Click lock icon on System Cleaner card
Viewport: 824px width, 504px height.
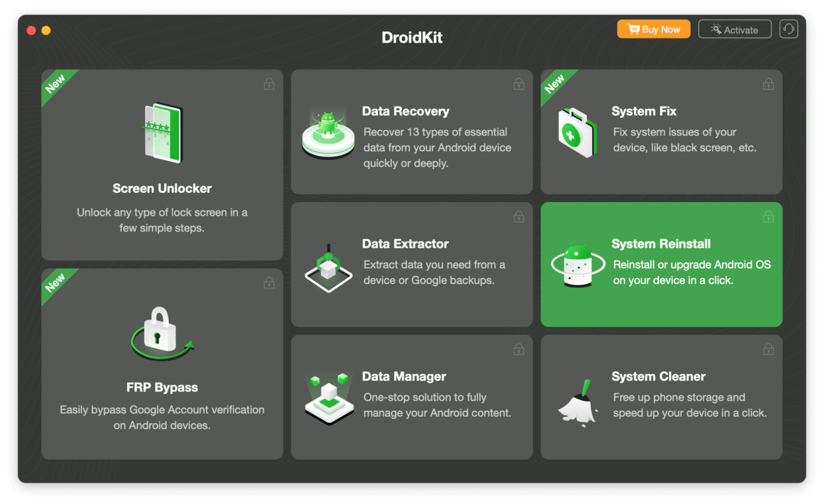click(768, 349)
